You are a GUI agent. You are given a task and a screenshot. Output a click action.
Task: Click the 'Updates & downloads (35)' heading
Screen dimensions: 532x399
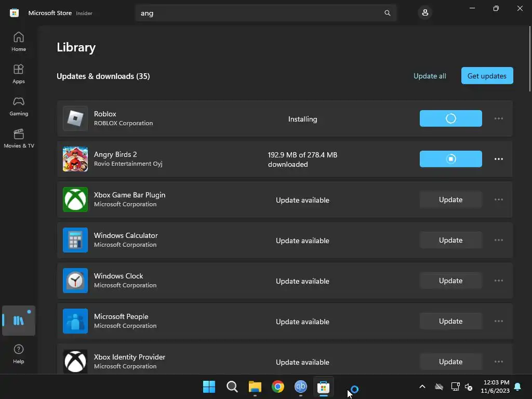pyautogui.click(x=103, y=76)
